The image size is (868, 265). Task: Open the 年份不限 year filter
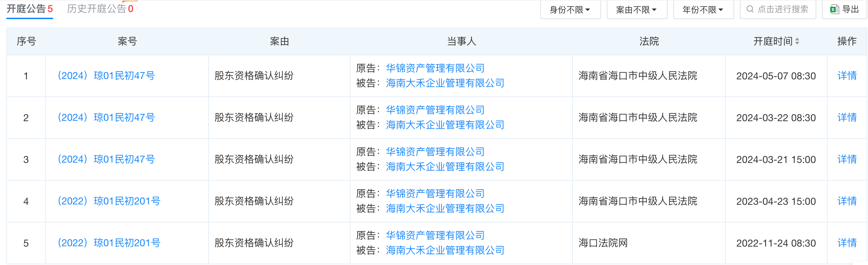click(703, 10)
